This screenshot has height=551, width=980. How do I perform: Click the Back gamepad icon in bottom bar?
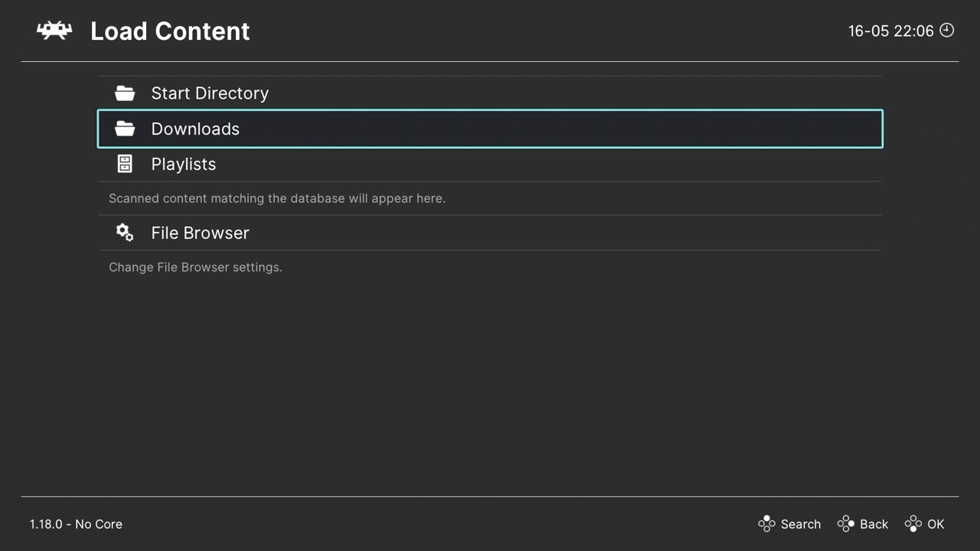click(x=845, y=523)
